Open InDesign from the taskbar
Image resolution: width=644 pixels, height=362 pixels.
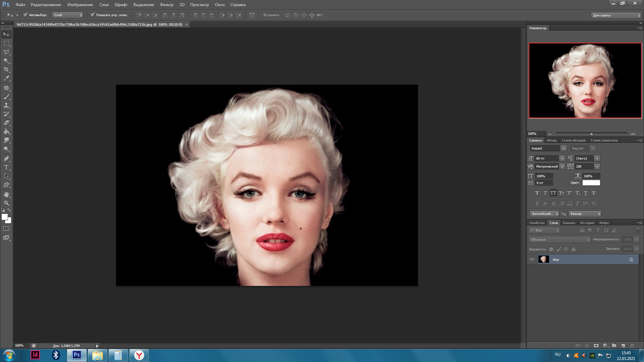pos(35,354)
